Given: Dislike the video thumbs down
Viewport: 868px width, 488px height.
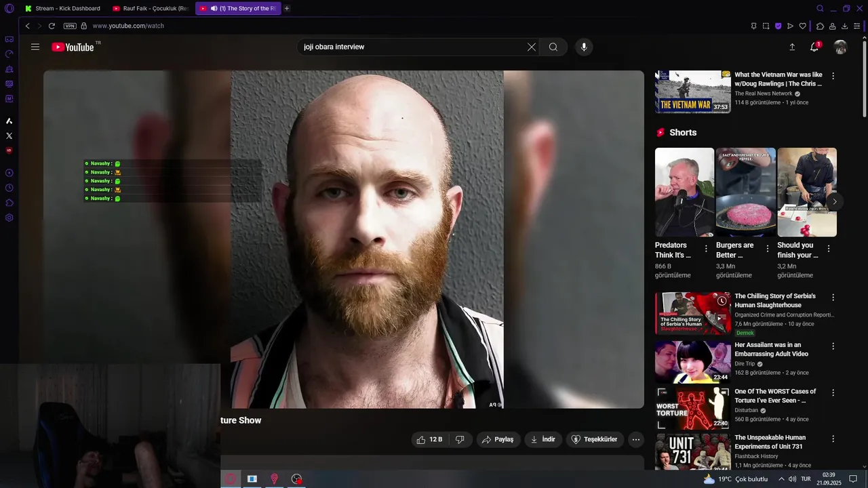Looking at the screenshot, I should click(460, 439).
